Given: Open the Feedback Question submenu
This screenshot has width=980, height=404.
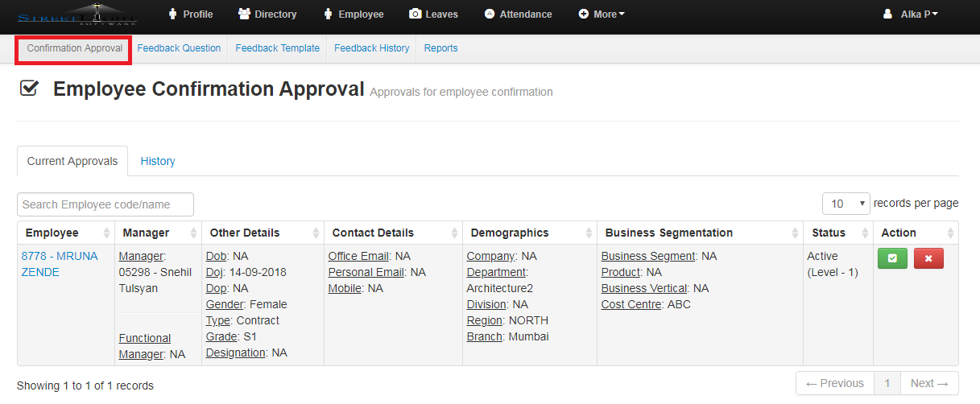Looking at the screenshot, I should (179, 48).
